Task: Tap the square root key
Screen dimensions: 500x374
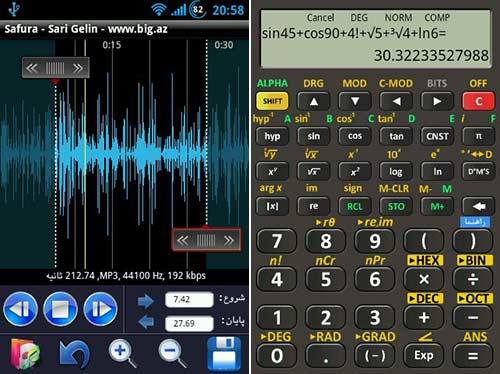Action: (313, 171)
